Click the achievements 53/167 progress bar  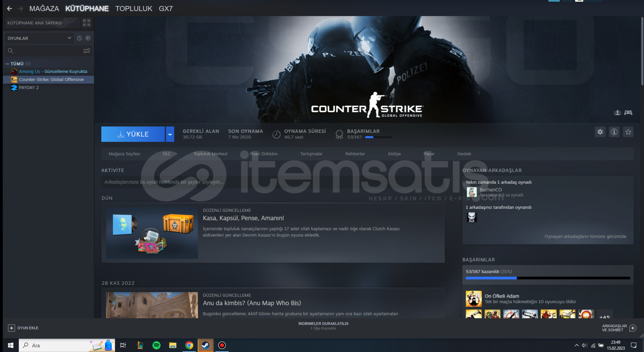378,137
